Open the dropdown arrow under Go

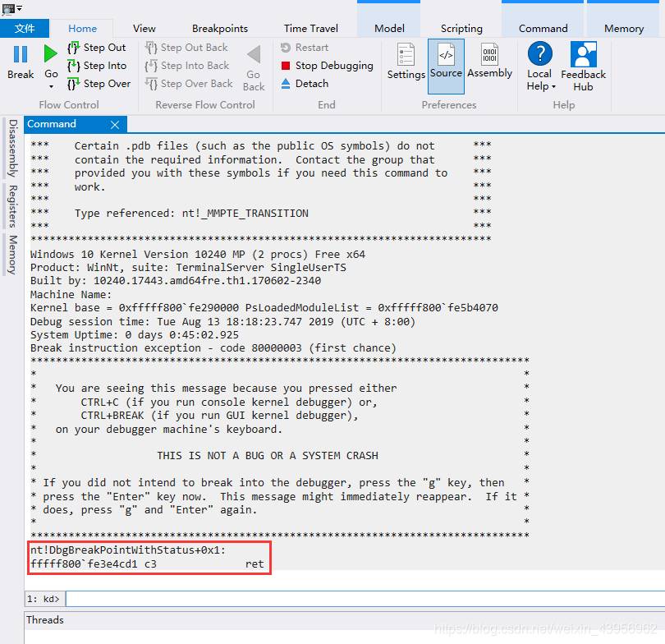[x=52, y=86]
